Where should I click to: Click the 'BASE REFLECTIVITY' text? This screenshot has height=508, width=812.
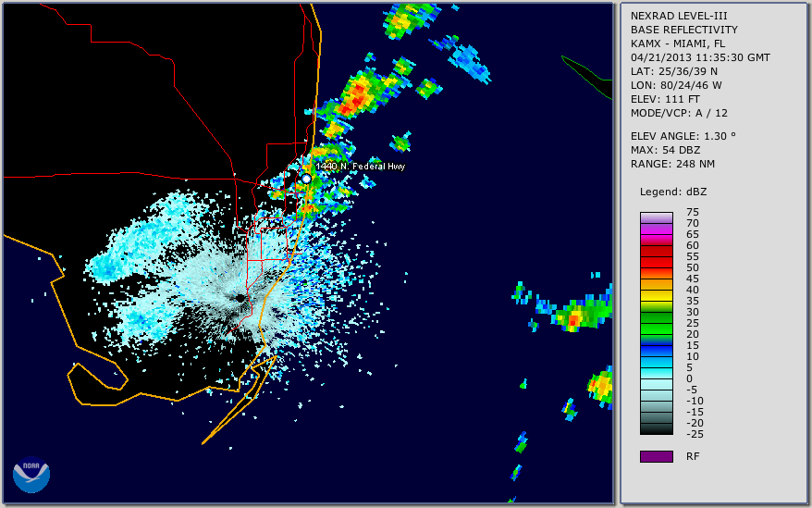[x=683, y=30]
